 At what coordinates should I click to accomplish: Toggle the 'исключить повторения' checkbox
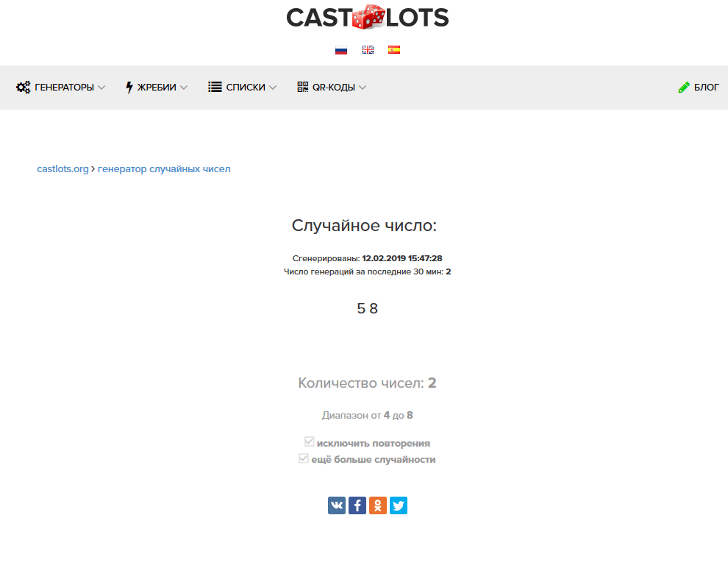point(309,441)
